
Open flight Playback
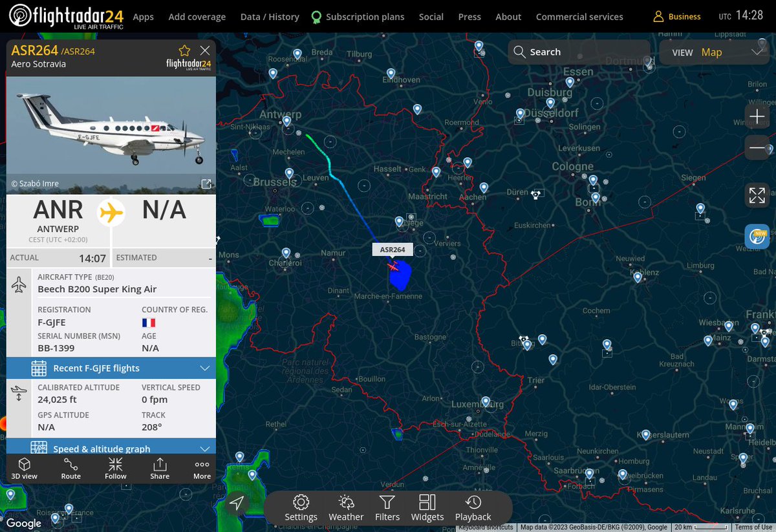(473, 508)
